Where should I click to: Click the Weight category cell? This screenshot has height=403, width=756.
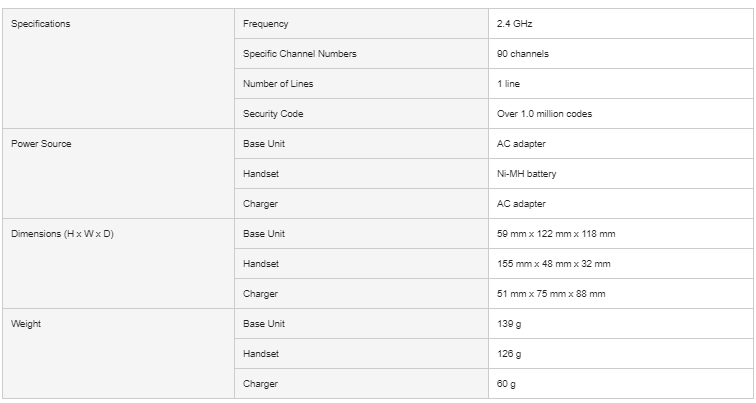click(26, 324)
